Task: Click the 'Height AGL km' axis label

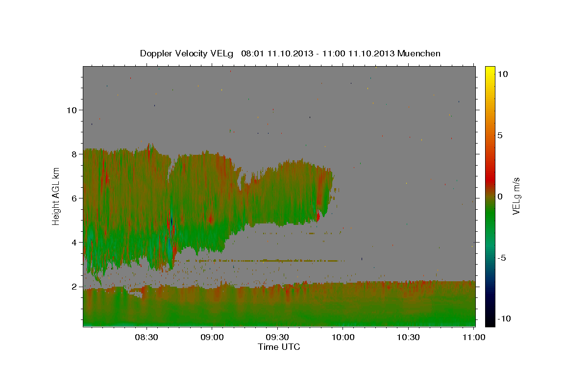Action: coord(56,196)
